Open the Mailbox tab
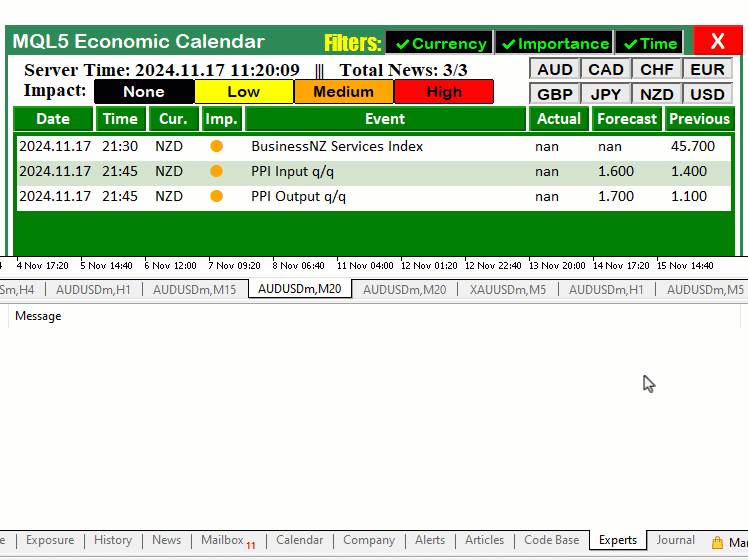 click(x=228, y=540)
